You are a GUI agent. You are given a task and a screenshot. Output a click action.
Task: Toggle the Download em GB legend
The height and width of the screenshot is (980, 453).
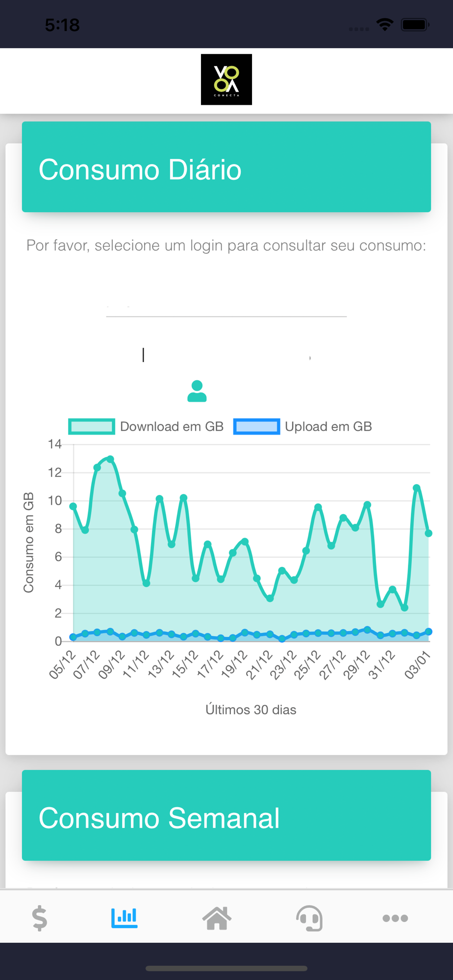(x=146, y=426)
